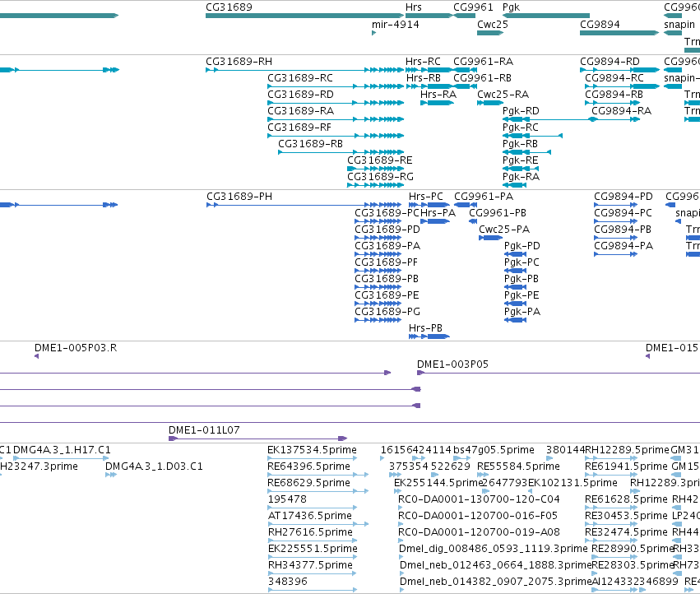Select EST EK137534.5prime
Screen dimensions: 700x594
point(312,450)
